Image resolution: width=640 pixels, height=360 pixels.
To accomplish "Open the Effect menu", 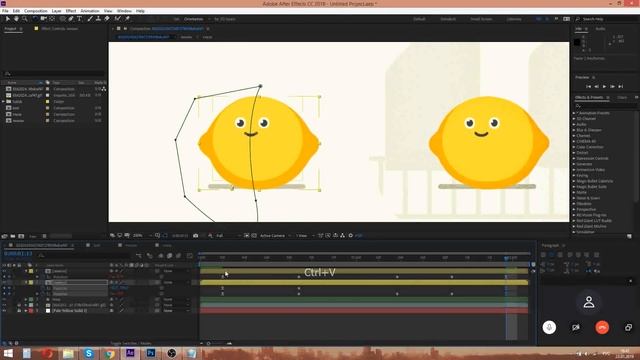I will click(x=71, y=11).
